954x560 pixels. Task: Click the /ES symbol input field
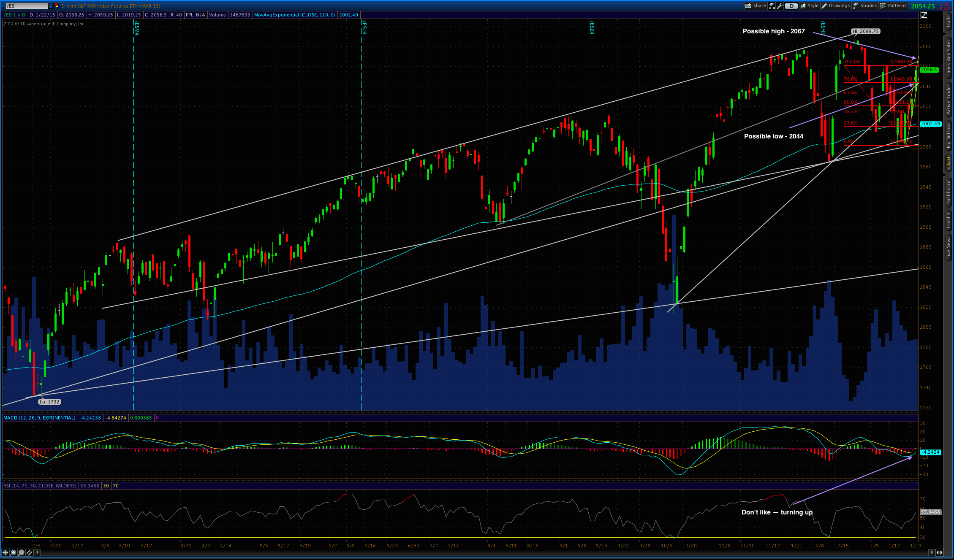coord(25,6)
